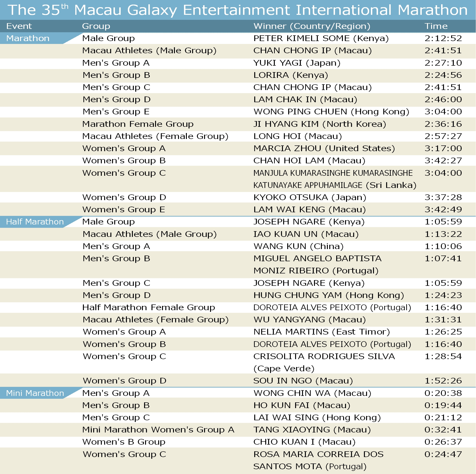The width and height of the screenshot is (476, 474).
Task: Select 'CHAN HOI LAM (Macau)'
Action: (309, 160)
